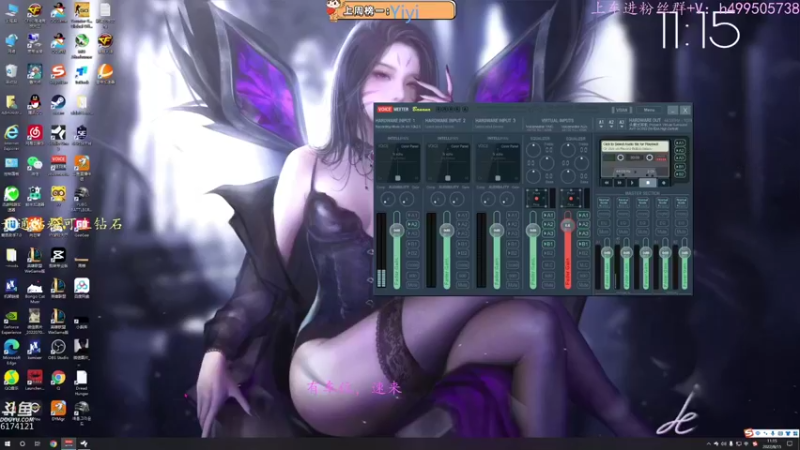Click the master A1 bus fader knob
800x450 pixels.
click(x=607, y=253)
